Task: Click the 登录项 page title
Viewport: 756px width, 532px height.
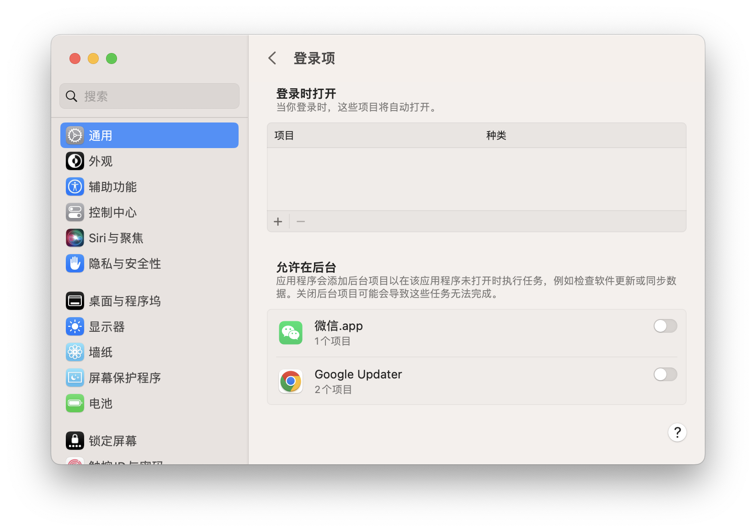Action: (314, 58)
